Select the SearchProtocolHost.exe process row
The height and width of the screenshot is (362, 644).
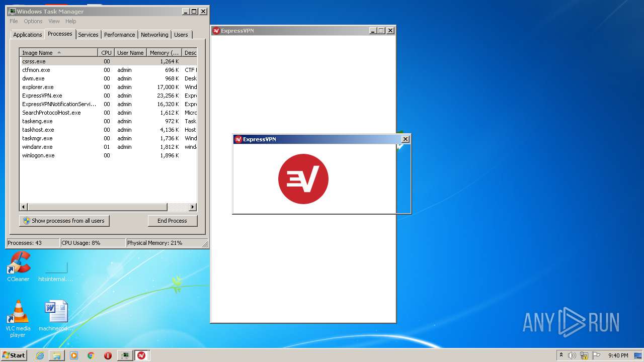click(108, 113)
